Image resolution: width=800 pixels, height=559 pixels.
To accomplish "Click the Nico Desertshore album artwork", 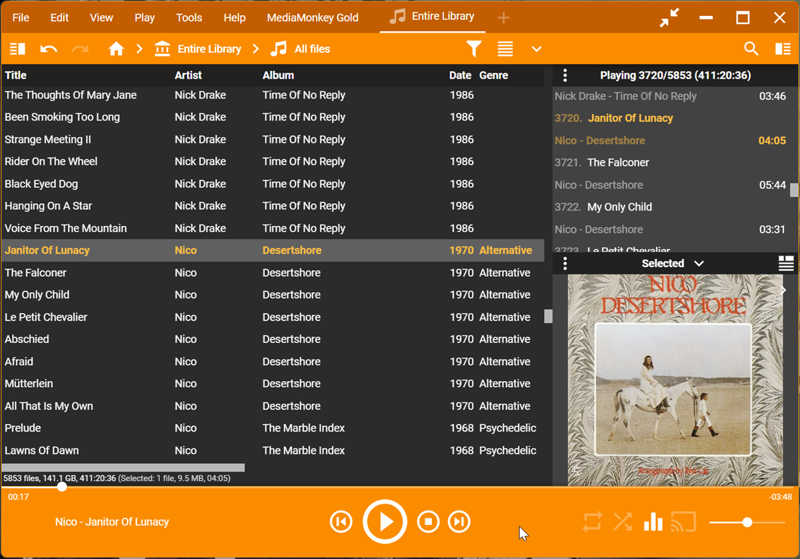I will coord(675,380).
